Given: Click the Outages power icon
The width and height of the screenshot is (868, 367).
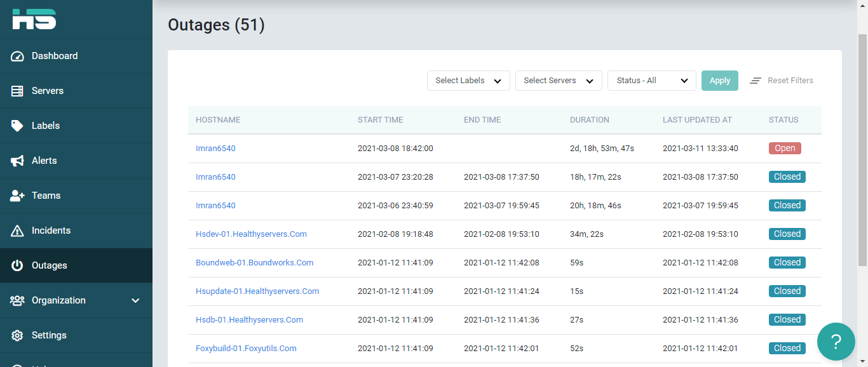Looking at the screenshot, I should 17,265.
